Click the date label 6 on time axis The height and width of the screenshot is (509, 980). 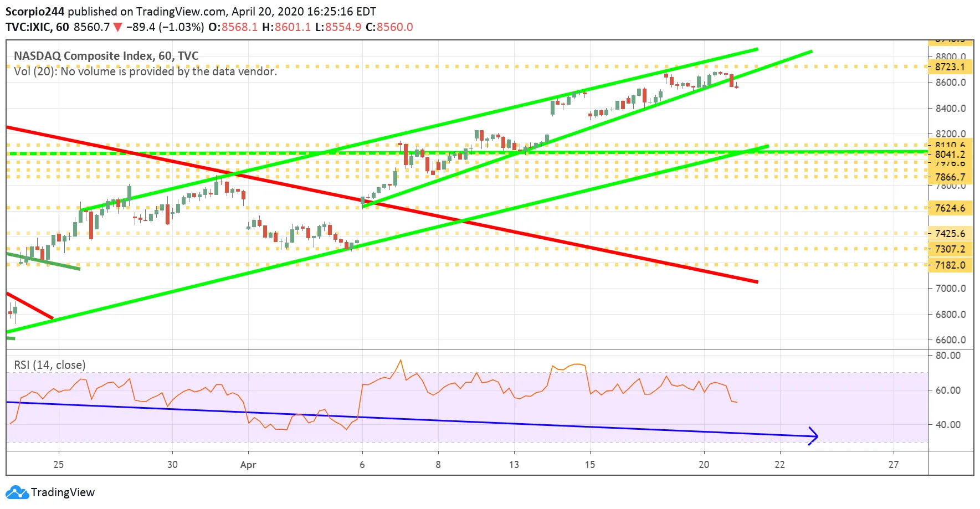[x=362, y=465]
